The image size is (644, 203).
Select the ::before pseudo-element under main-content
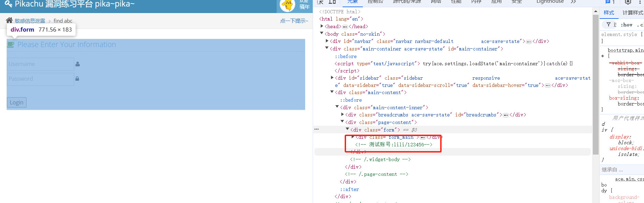point(351,100)
